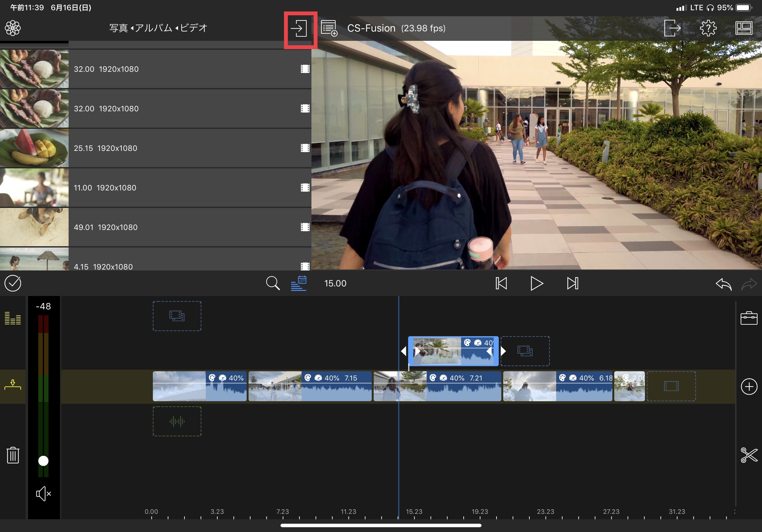Select the 25.15 fruit plate video thumbnail
762x532 pixels.
34,148
